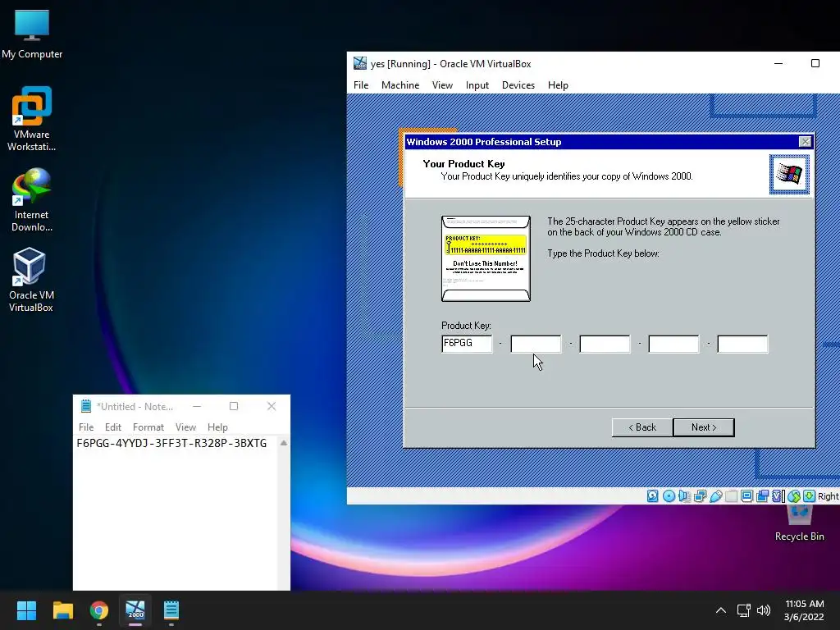The image size is (840, 630).
Task: Click the Notepad taskbar icon
Action: tap(171, 610)
